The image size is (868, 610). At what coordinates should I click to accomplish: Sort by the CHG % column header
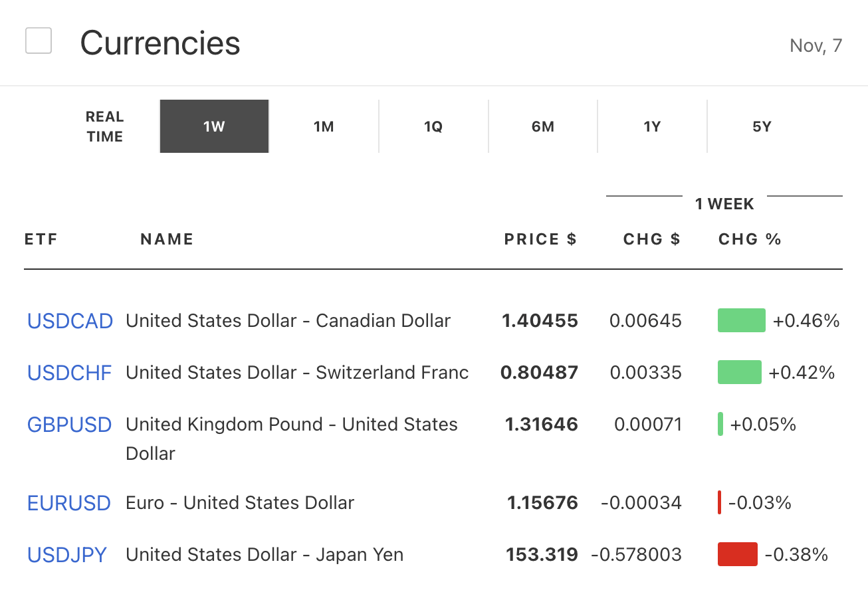750,239
